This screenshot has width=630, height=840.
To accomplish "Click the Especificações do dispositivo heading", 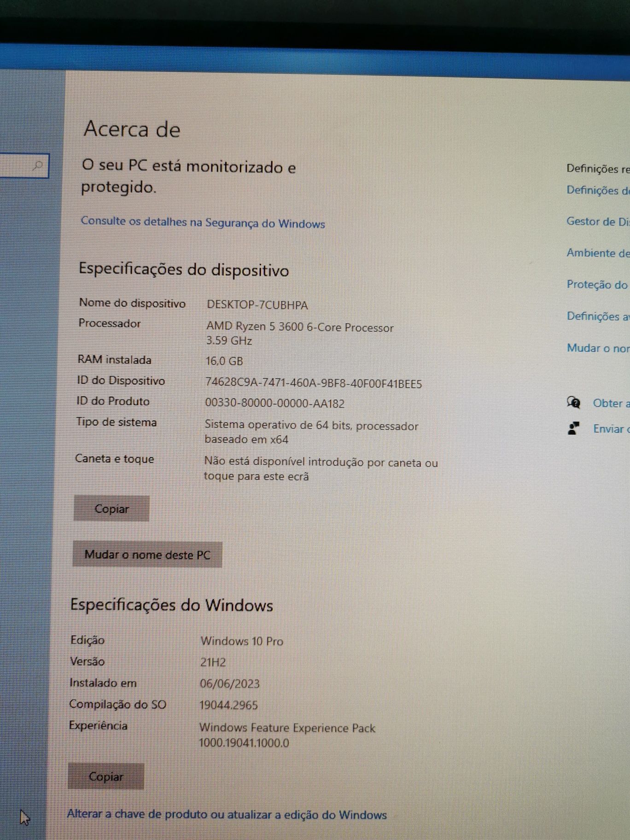I will pyautogui.click(x=184, y=269).
